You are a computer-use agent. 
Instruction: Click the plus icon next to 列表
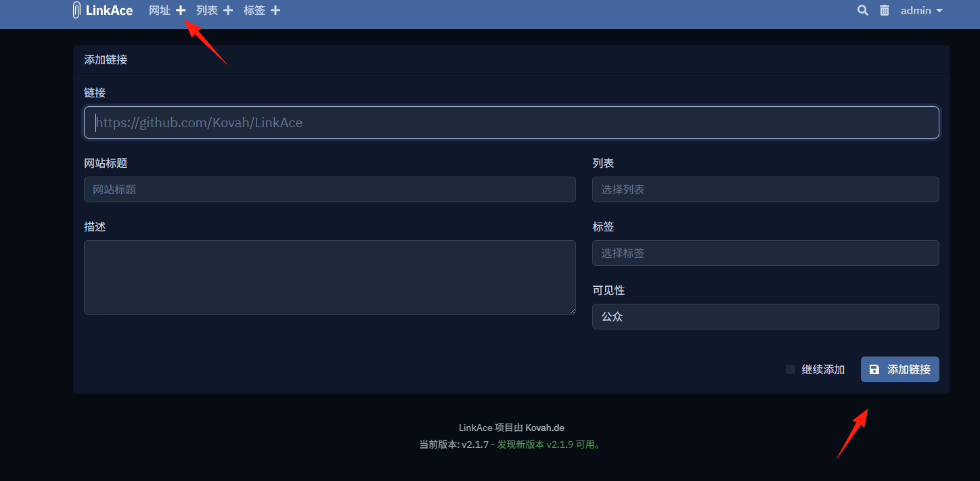[x=228, y=10]
